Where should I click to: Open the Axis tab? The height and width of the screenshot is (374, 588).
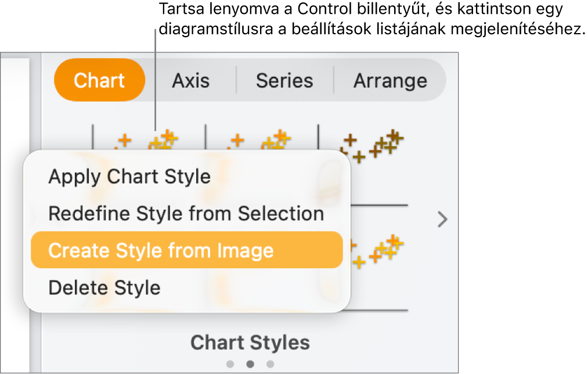click(x=190, y=80)
